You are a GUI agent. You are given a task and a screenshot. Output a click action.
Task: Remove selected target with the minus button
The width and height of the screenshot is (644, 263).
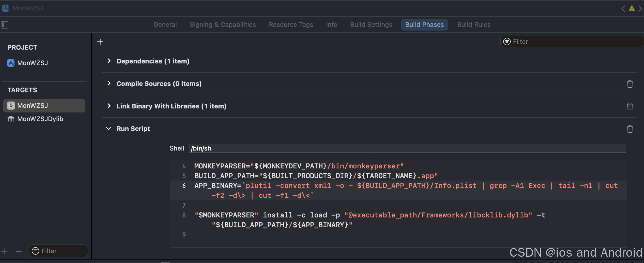(x=18, y=251)
